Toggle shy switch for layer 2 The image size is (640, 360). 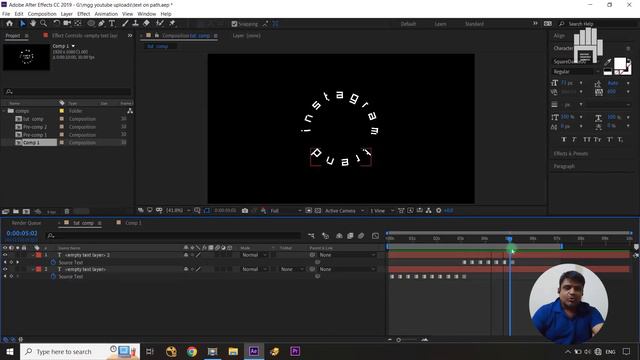[x=186, y=269]
